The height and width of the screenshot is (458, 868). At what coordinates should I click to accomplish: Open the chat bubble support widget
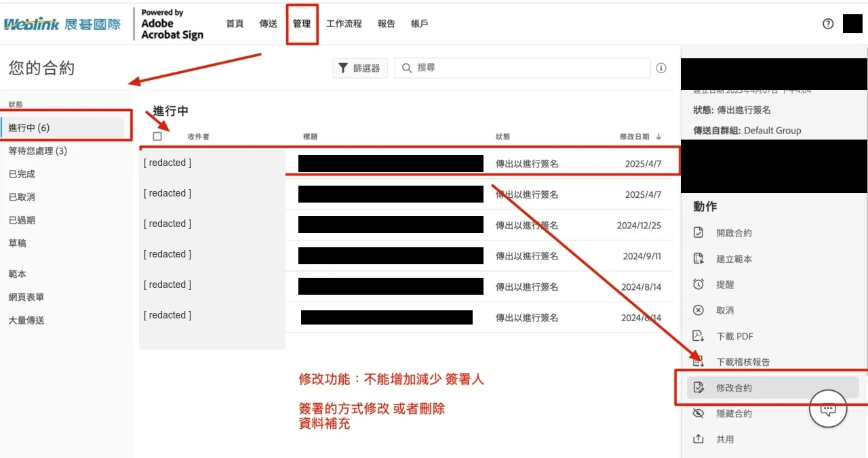828,409
